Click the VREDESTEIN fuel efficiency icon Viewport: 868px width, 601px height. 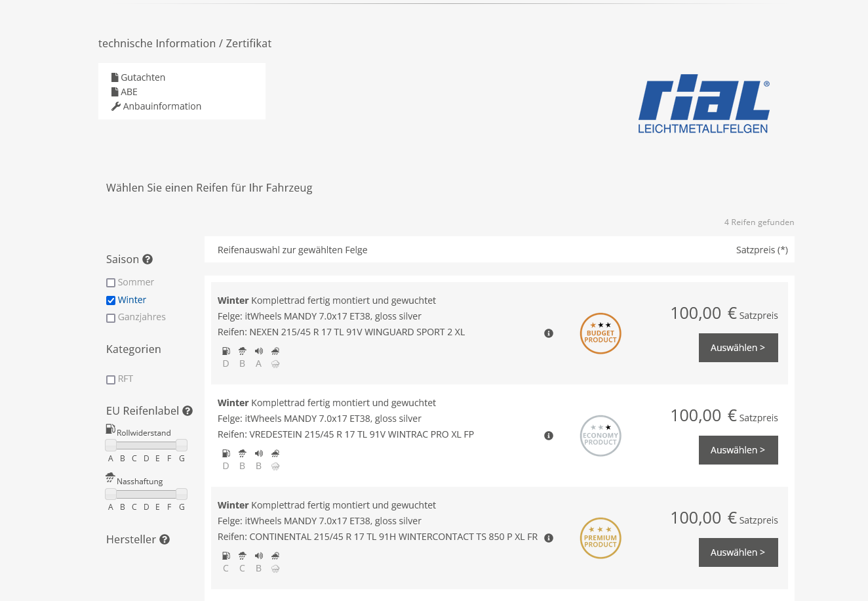(x=226, y=453)
